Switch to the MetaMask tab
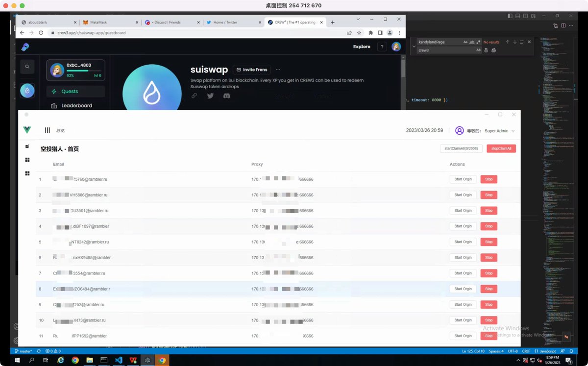 pos(110,23)
